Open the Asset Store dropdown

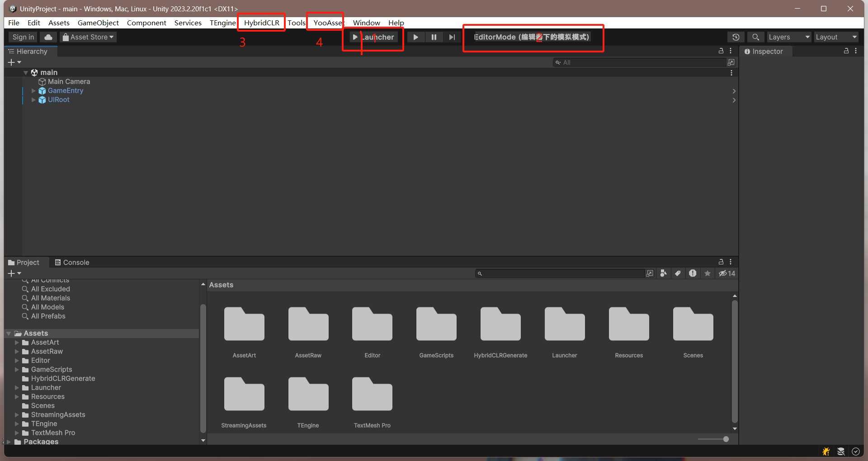[88, 37]
